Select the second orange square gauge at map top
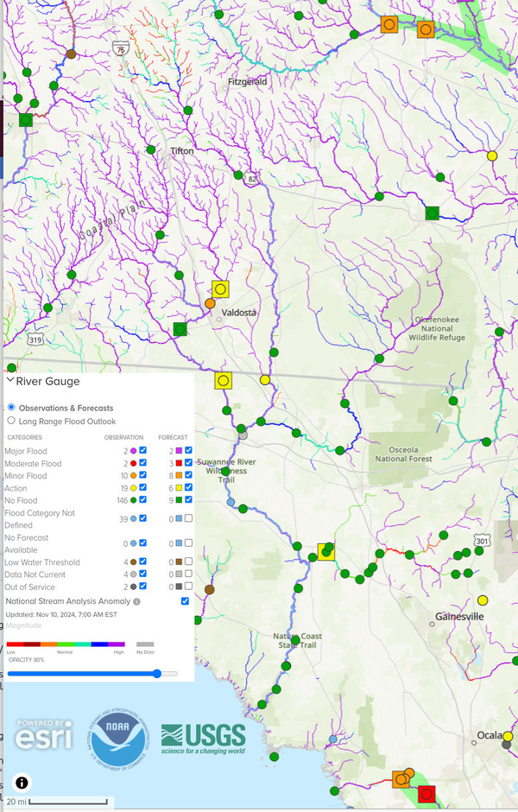Screen dimensions: 518x812 (x=426, y=29)
